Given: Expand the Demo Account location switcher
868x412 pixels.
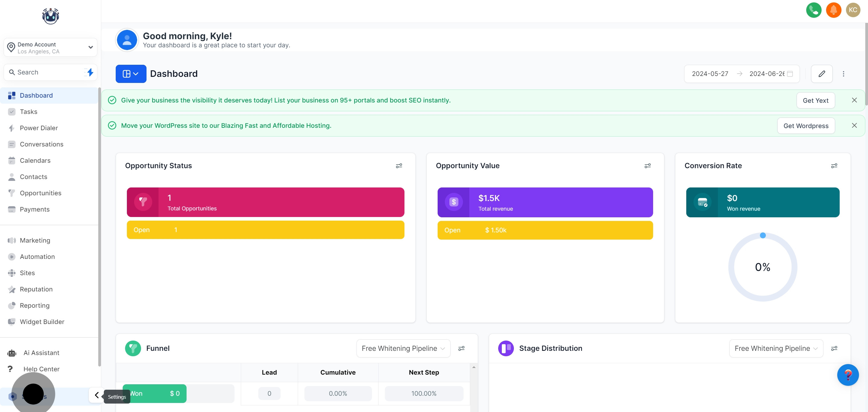Looking at the screenshot, I should coord(51,48).
